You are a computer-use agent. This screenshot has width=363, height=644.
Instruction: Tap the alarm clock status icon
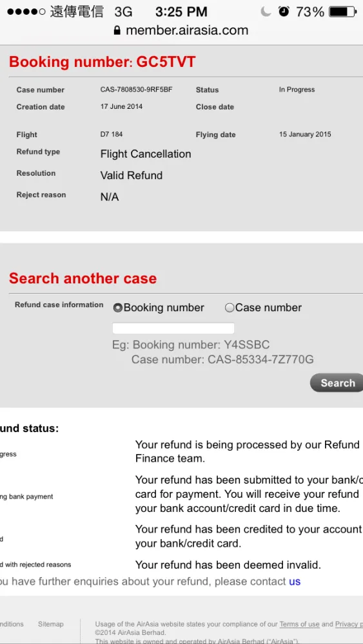click(x=284, y=12)
